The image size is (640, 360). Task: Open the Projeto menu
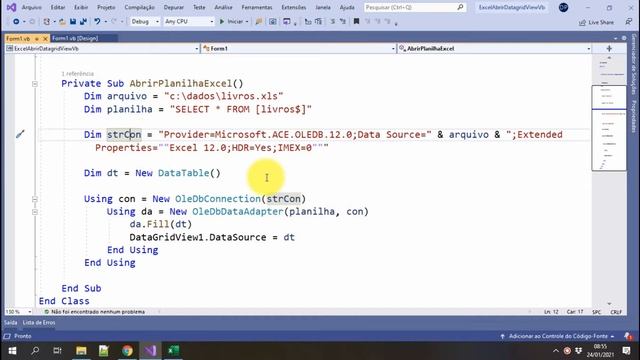106,7
